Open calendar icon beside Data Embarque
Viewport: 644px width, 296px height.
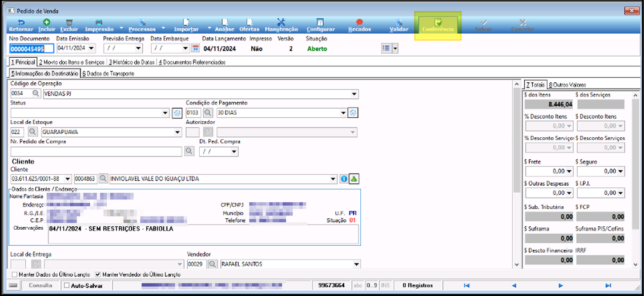pyautogui.click(x=195, y=49)
